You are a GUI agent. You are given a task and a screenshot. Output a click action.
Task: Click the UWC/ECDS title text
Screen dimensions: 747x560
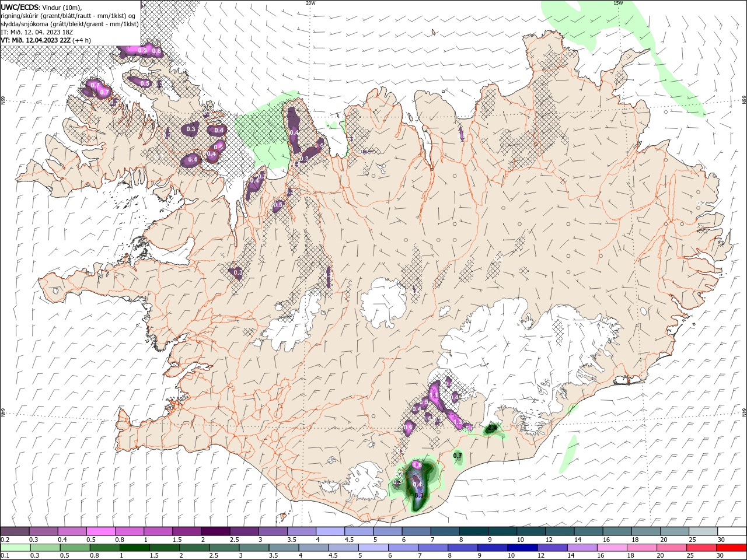[x=20, y=7]
